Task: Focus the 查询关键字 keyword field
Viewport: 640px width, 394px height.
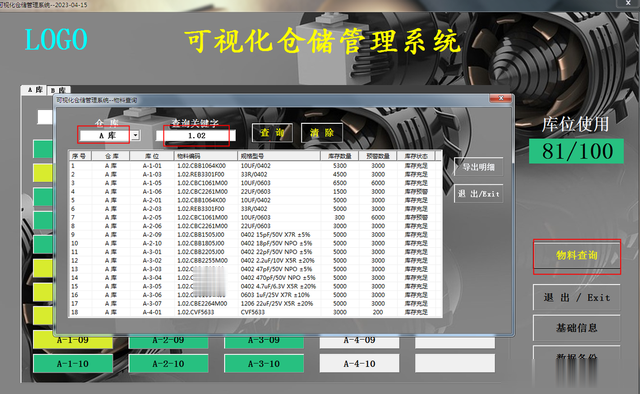Action: pos(196,136)
